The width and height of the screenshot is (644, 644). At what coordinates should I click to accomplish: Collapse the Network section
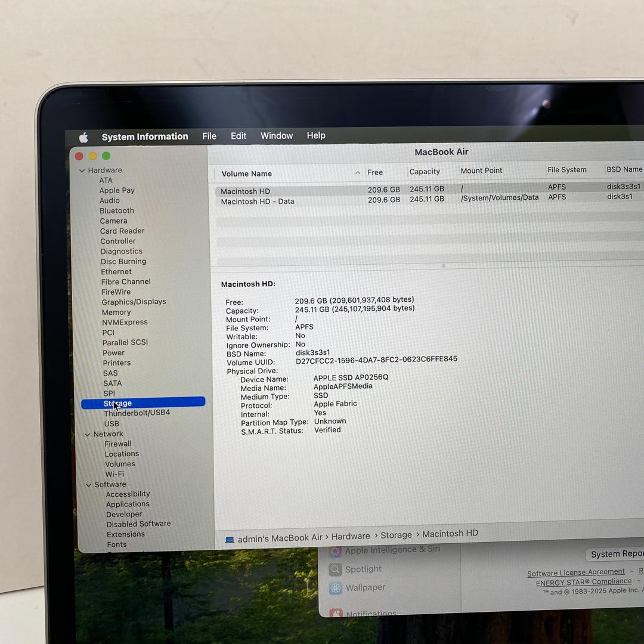(87, 435)
